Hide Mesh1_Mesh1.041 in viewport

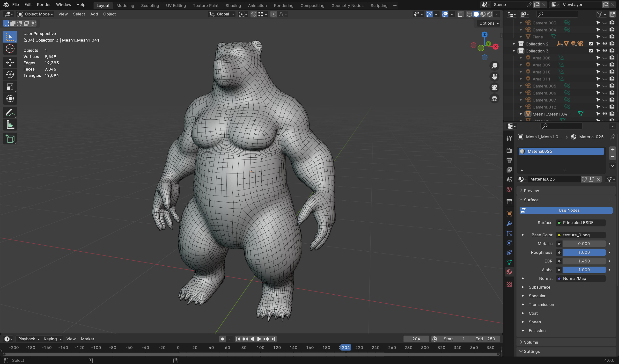(605, 114)
